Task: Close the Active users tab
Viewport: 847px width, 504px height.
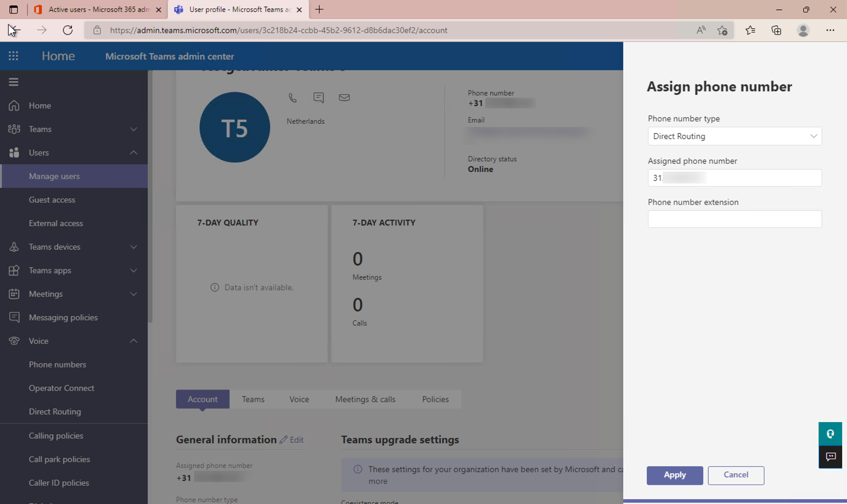Action: [x=159, y=10]
